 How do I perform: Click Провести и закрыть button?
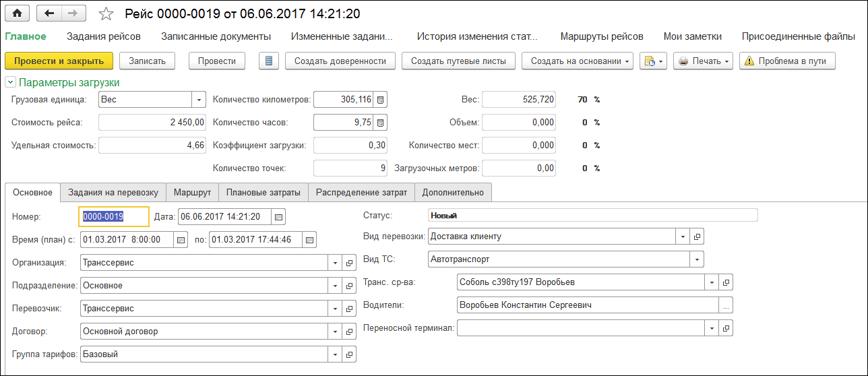click(x=59, y=61)
